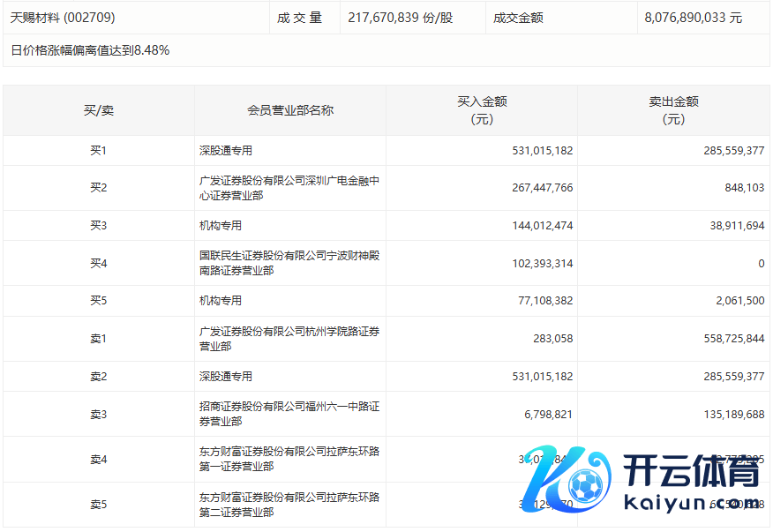Click the 买/卖 column header

tap(99, 110)
